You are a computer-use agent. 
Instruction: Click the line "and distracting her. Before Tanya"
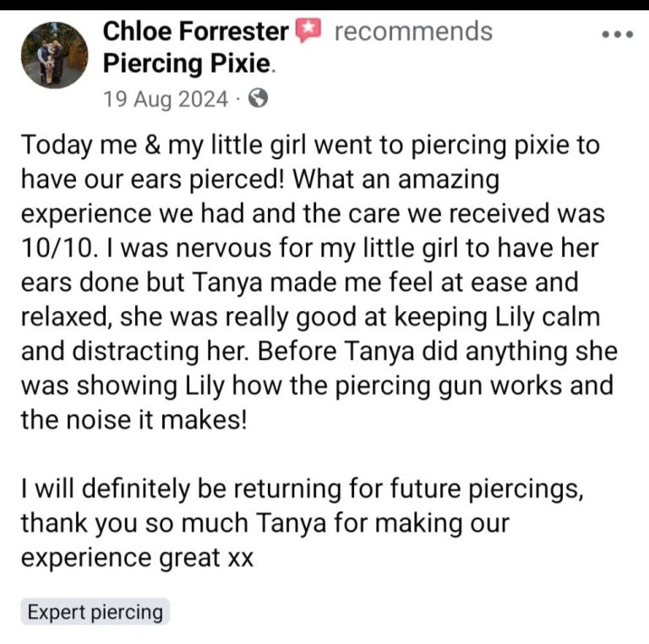(x=319, y=352)
